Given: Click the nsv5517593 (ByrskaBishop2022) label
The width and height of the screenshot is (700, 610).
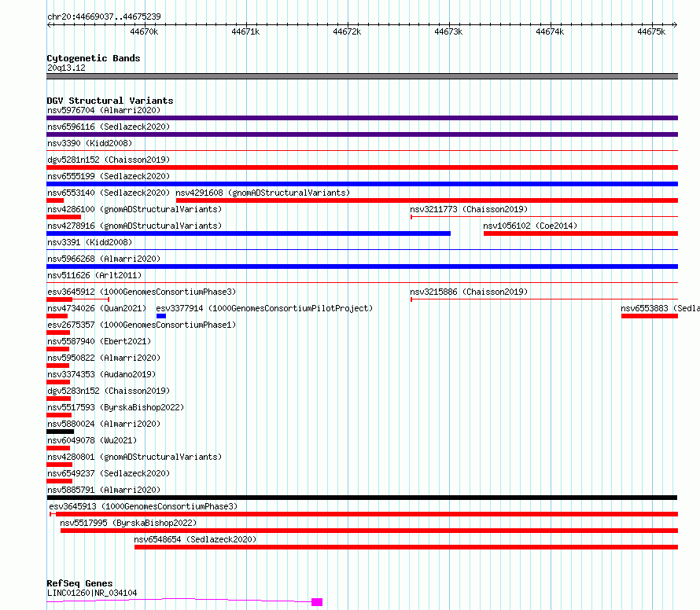Looking at the screenshot, I should coord(116,407).
